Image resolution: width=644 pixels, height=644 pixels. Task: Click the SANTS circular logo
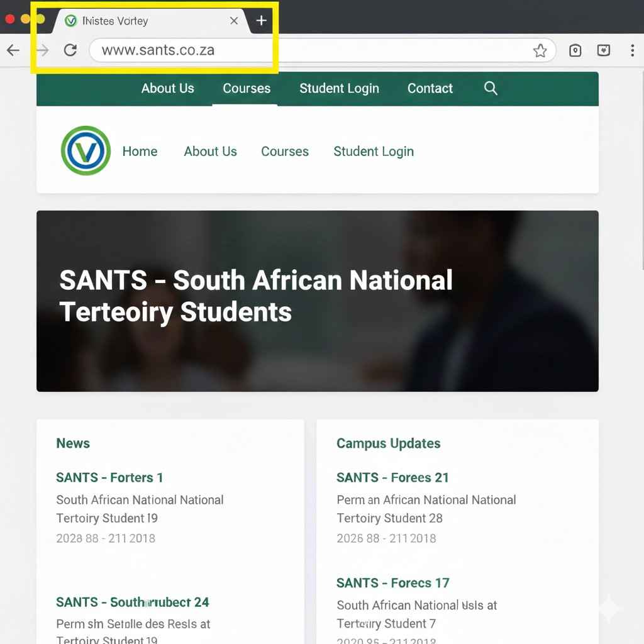[x=86, y=150]
